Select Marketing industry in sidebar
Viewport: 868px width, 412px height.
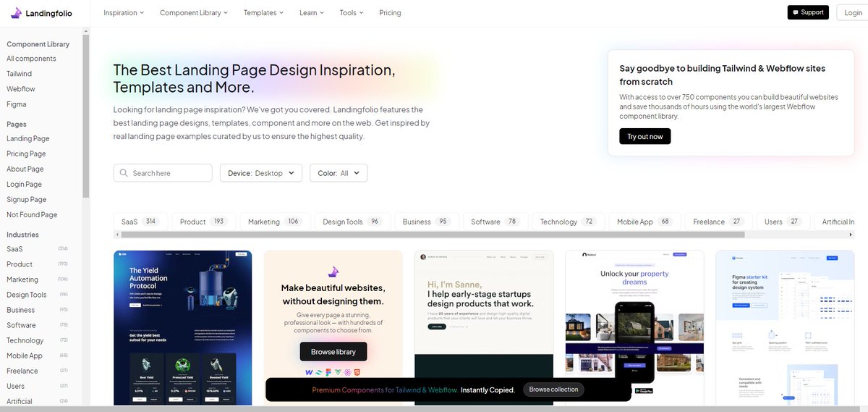click(38, 279)
